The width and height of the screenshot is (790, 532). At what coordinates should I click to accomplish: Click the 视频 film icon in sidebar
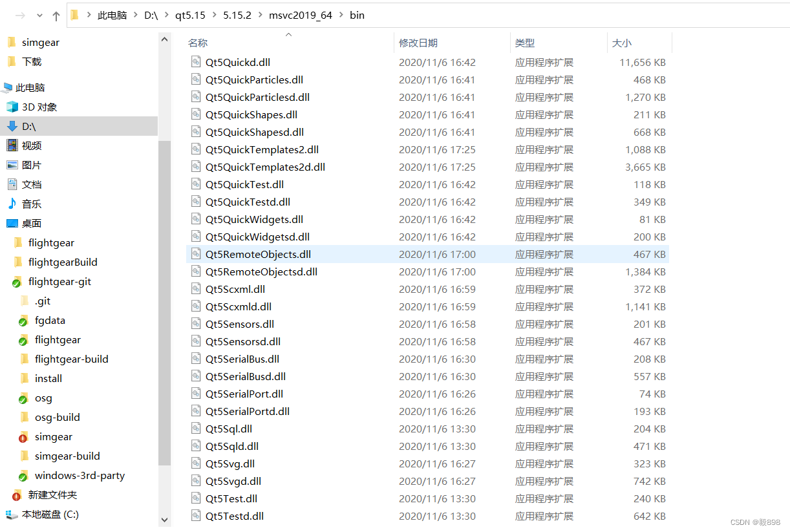click(x=12, y=145)
